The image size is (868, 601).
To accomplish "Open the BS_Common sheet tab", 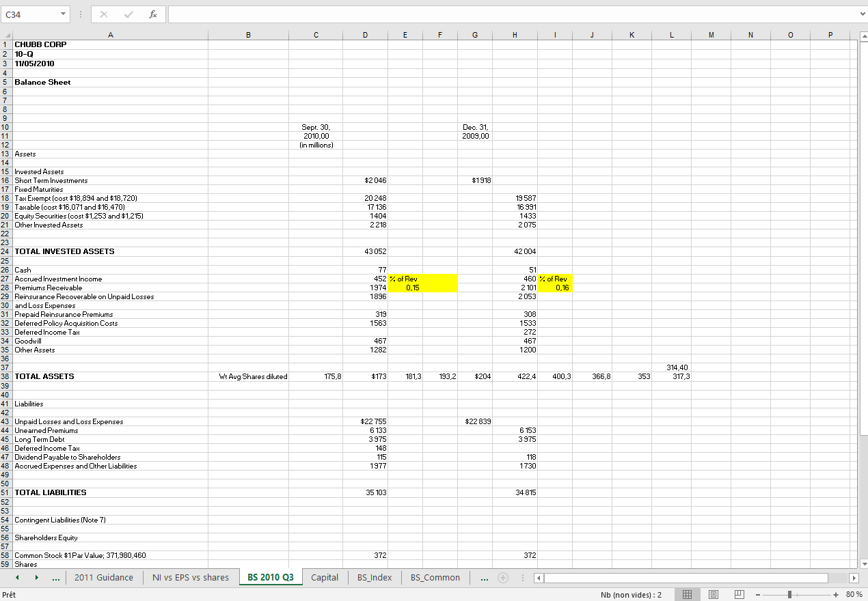I will tap(435, 578).
